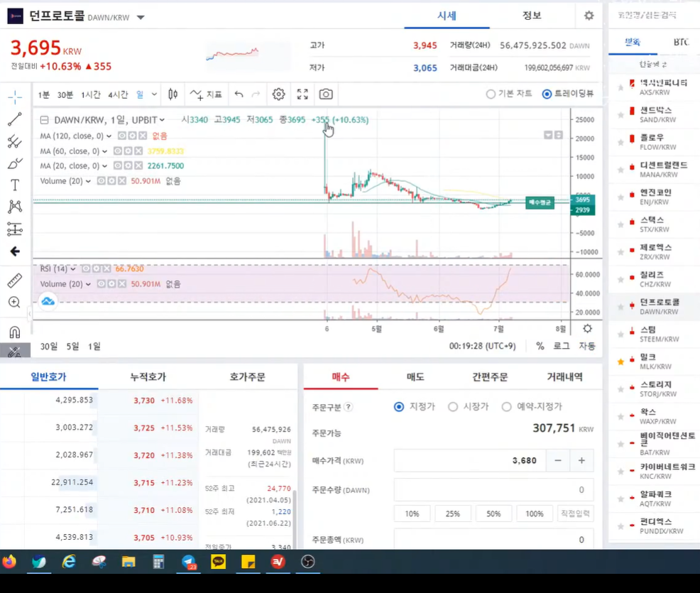700x593 pixels.
Task: Select the prediction and measurement tool
Action: [15, 229]
